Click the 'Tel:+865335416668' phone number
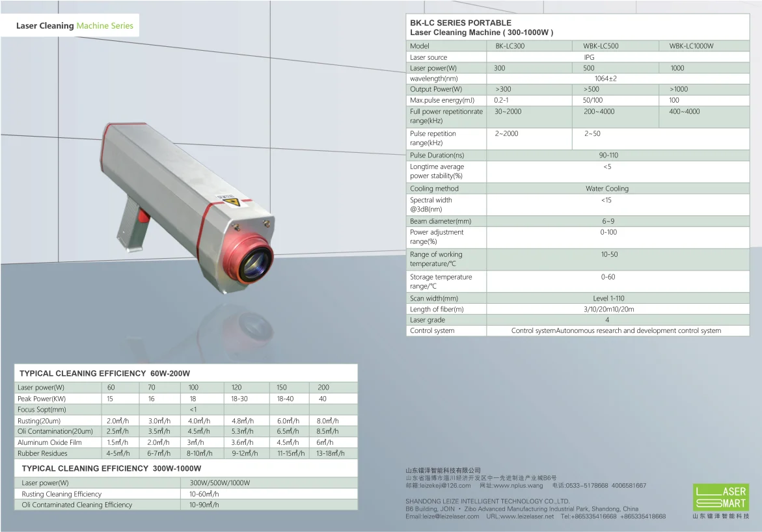Screen dimensions: 762x532 tap(588, 516)
